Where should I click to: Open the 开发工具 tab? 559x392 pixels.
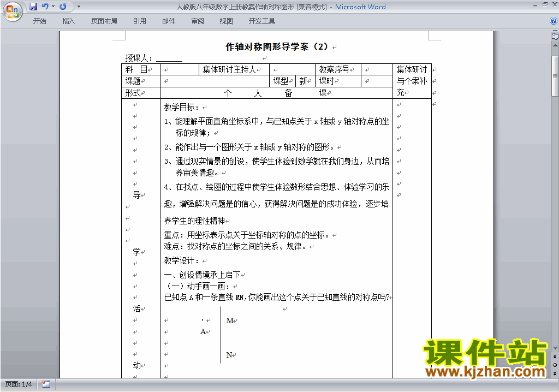(x=261, y=21)
